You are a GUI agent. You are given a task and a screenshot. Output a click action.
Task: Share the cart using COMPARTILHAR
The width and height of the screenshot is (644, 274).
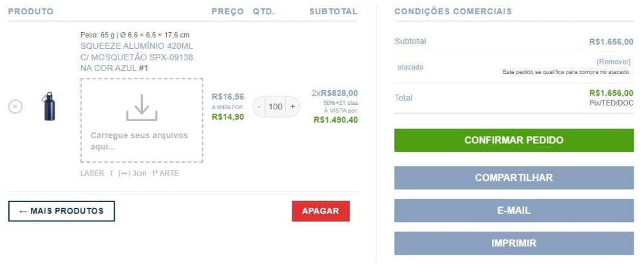coord(514,178)
